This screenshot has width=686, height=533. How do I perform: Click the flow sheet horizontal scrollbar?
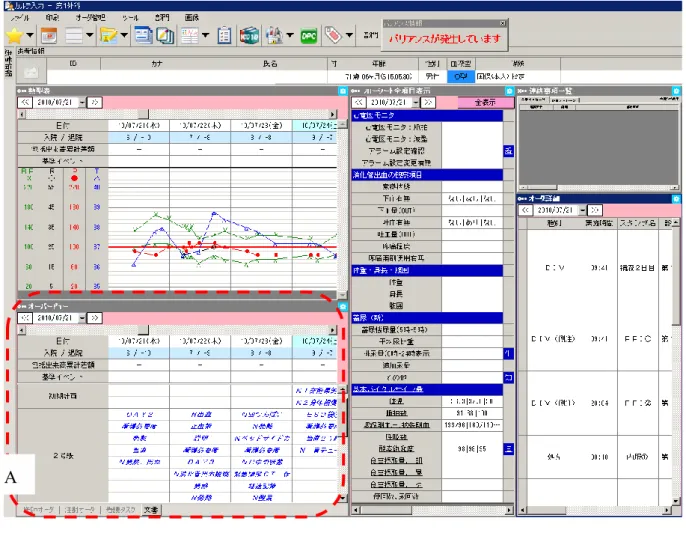432,510
